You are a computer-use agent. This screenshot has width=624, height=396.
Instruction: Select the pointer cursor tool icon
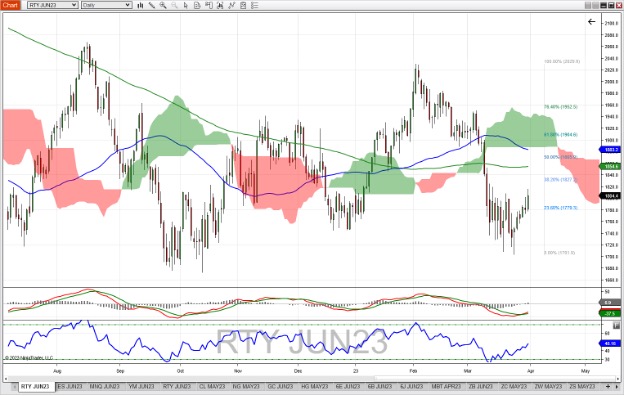coord(186,5)
